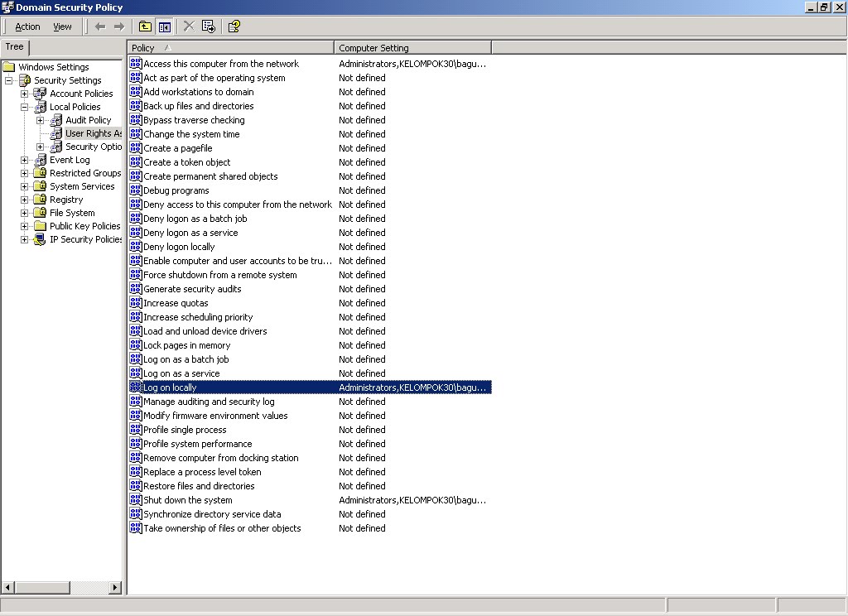The height and width of the screenshot is (616, 848).
Task: Click the Restricted Groups folder icon
Action: pos(40,173)
